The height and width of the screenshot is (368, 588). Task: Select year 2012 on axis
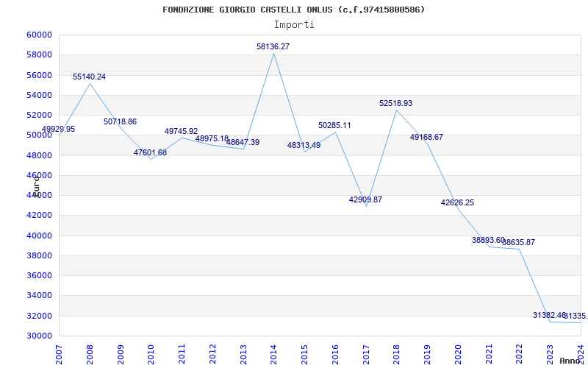pos(212,355)
